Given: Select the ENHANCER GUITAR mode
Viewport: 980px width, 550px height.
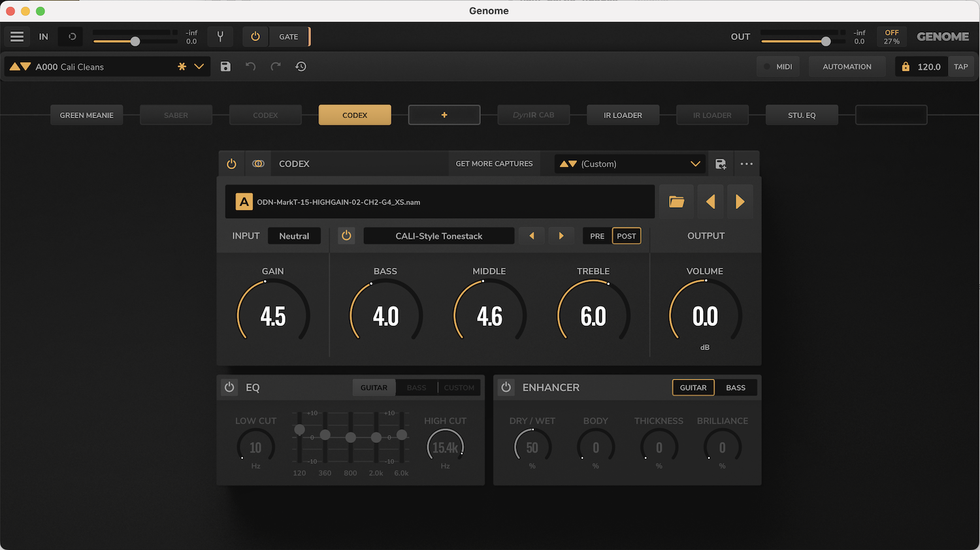Looking at the screenshot, I should point(693,387).
